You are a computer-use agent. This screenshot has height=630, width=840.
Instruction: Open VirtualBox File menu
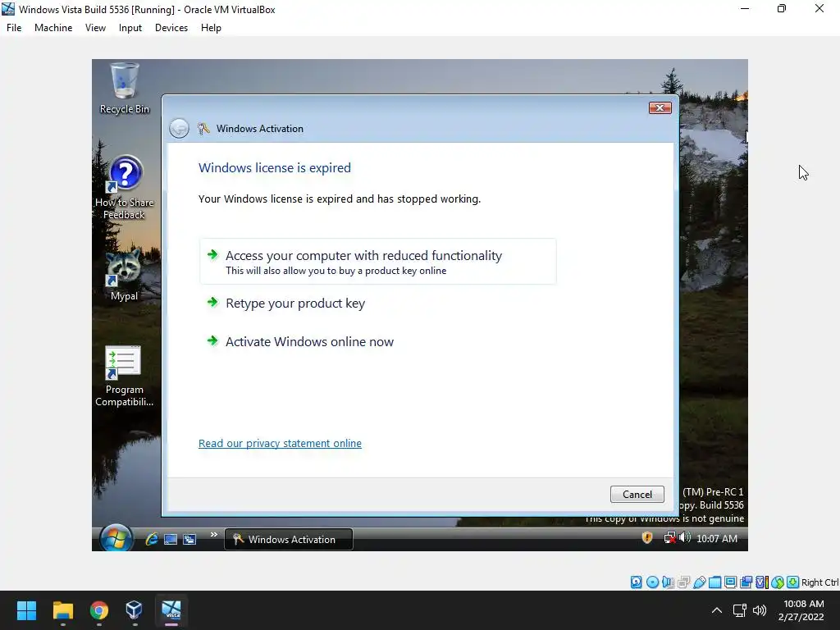point(14,28)
